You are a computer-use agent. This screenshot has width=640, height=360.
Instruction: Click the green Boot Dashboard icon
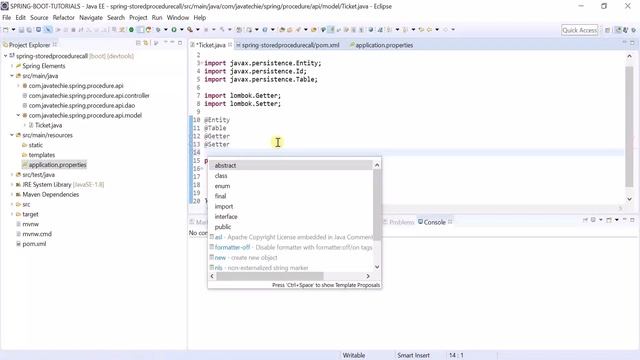point(131,29)
